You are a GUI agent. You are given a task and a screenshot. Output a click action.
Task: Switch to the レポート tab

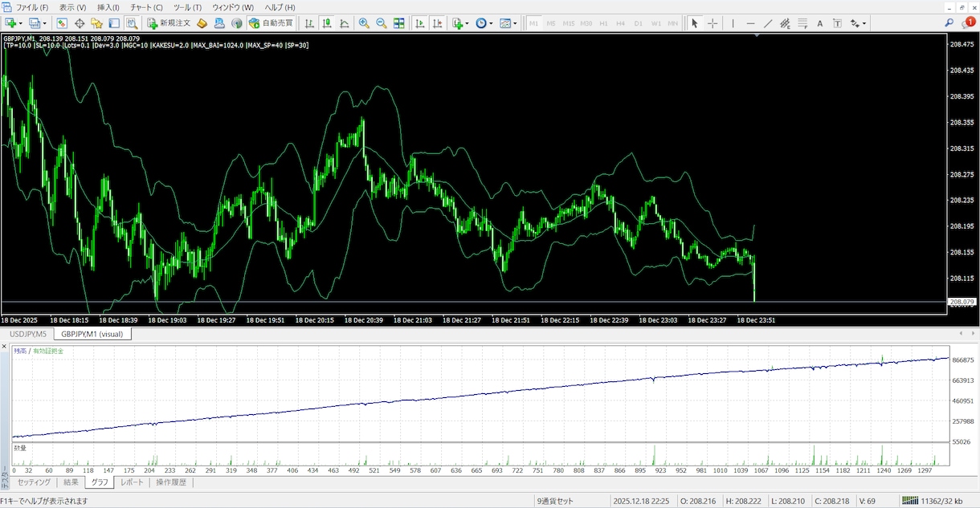pyautogui.click(x=132, y=482)
